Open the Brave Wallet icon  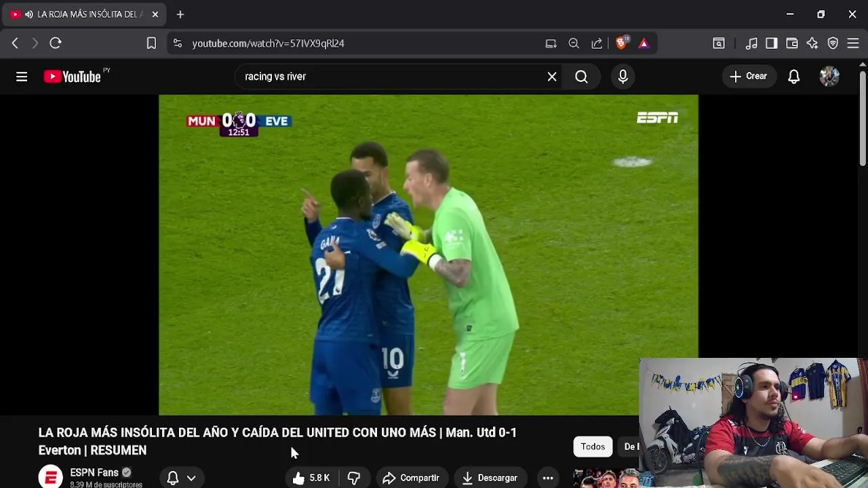coord(792,43)
